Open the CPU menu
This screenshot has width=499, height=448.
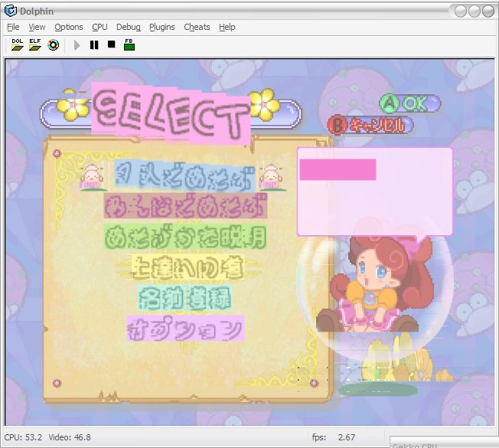(99, 27)
